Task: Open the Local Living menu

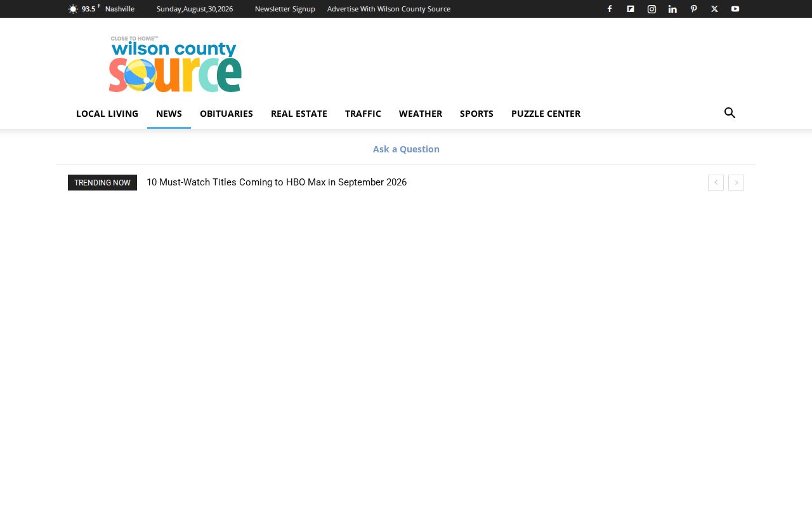Action: coord(107,114)
